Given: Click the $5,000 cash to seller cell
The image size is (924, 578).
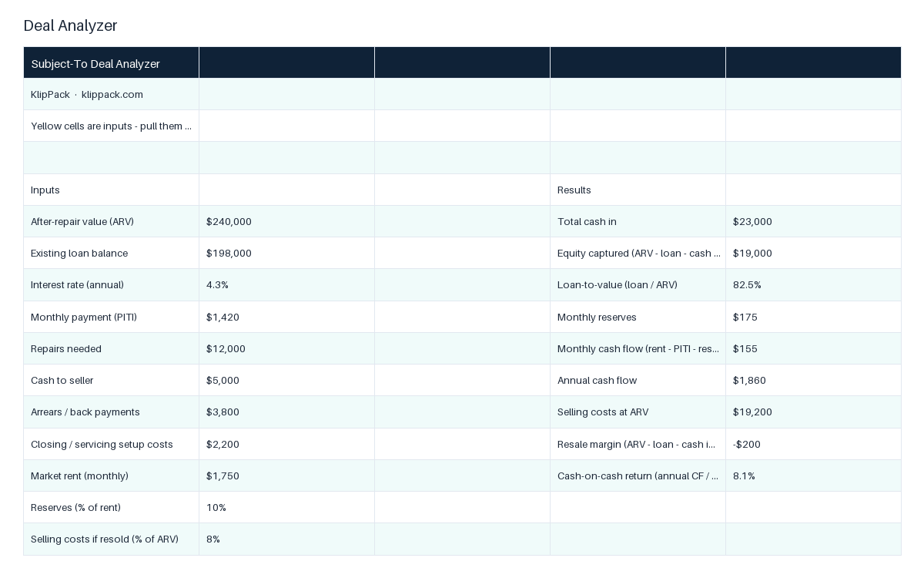Looking at the screenshot, I should (286, 380).
